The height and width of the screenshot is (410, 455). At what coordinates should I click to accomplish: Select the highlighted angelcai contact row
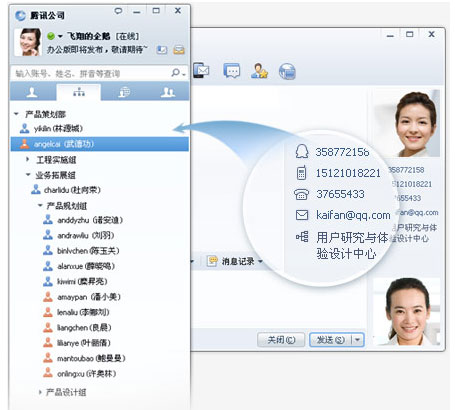pos(99,144)
